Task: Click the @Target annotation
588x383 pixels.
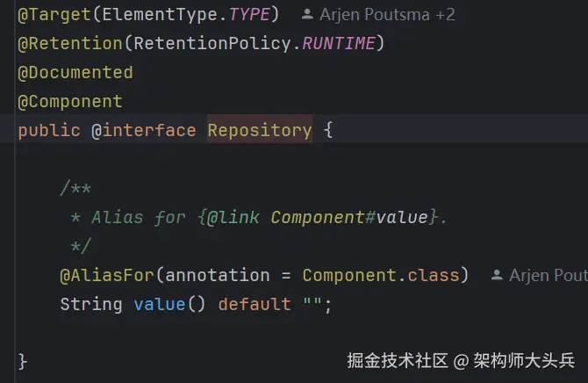Action: click(x=54, y=15)
